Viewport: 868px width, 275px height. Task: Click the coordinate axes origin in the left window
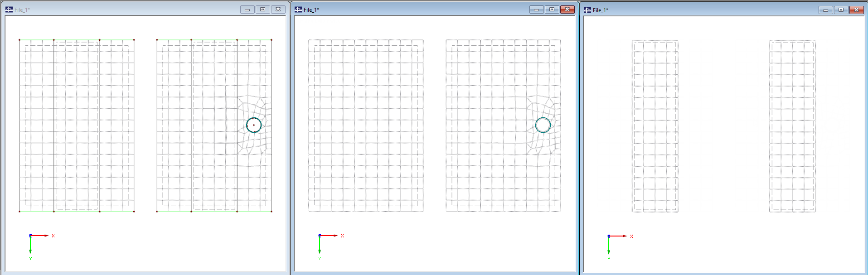point(30,236)
